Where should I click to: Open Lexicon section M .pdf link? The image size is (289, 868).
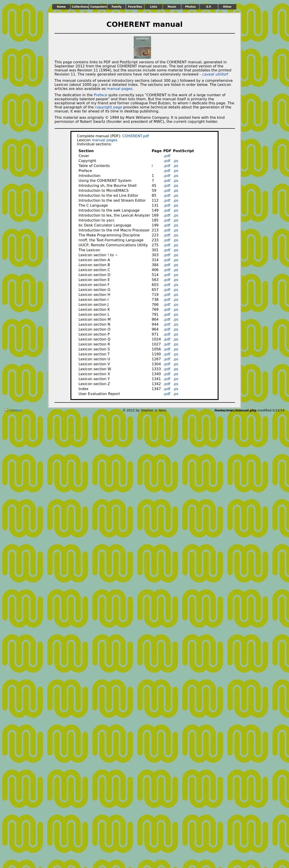click(167, 320)
